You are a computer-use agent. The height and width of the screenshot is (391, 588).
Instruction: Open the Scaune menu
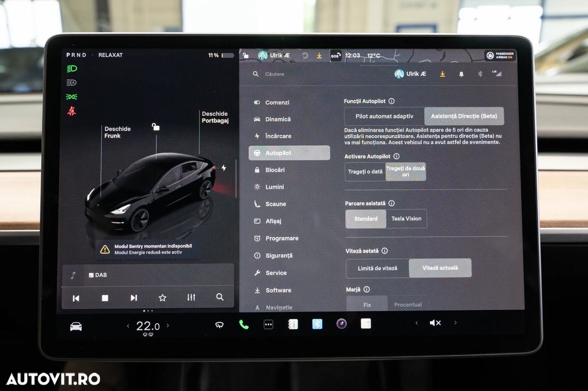(289, 204)
